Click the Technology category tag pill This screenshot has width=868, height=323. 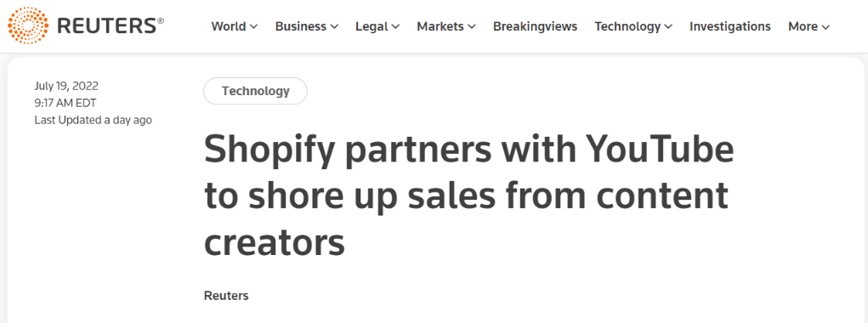[x=255, y=91]
